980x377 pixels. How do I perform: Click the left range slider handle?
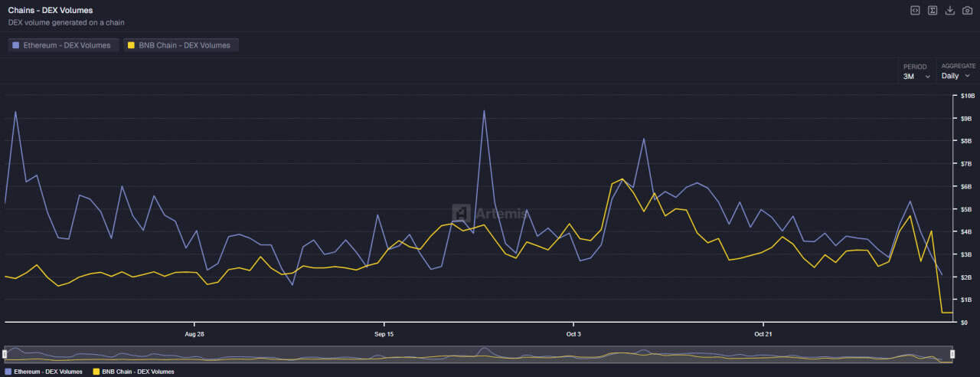click(5, 354)
